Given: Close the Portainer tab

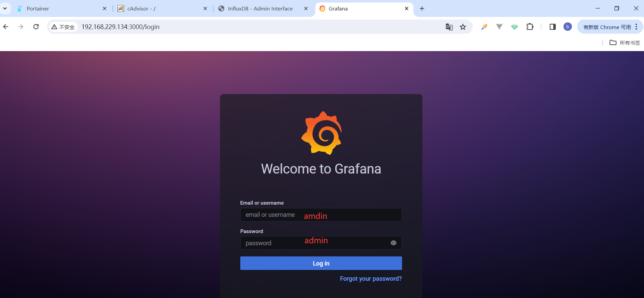Looking at the screenshot, I should tap(105, 8).
